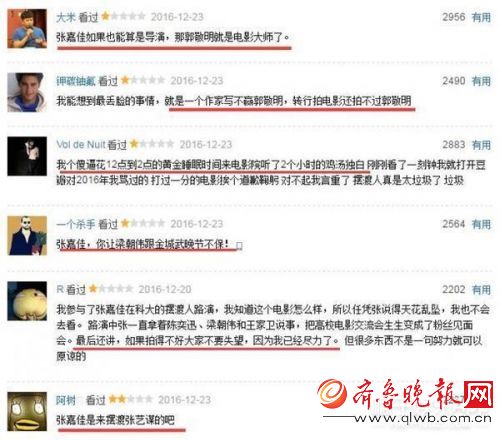Click Vol de Nuit's dark avatar image
500x441 pixels.
tap(27, 156)
